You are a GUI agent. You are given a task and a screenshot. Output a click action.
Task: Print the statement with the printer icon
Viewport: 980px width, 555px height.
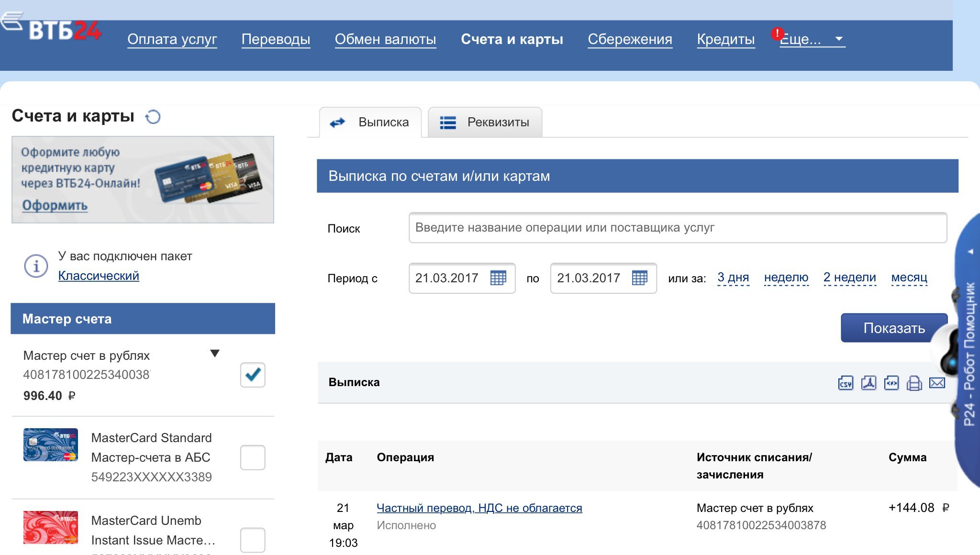pos(914,383)
